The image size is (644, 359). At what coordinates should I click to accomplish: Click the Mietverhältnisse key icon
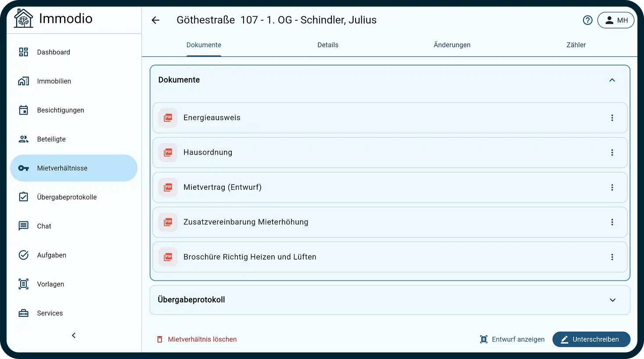(23, 168)
